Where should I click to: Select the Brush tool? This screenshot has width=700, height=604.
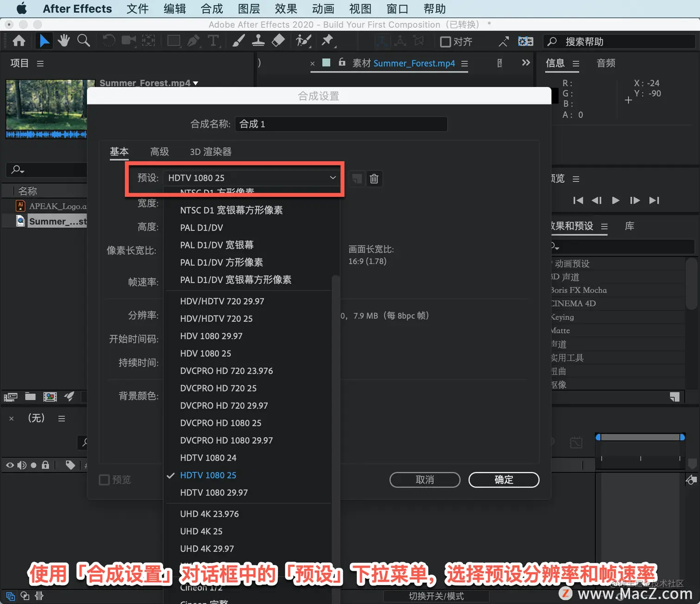point(238,41)
